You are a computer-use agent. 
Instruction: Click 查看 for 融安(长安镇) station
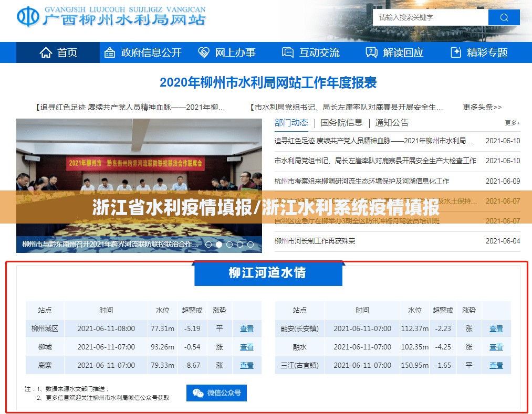click(496, 328)
